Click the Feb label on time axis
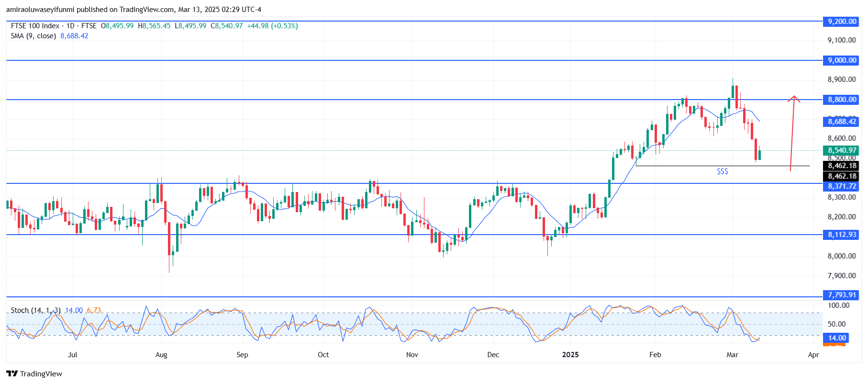868x384 pixels. point(656,355)
